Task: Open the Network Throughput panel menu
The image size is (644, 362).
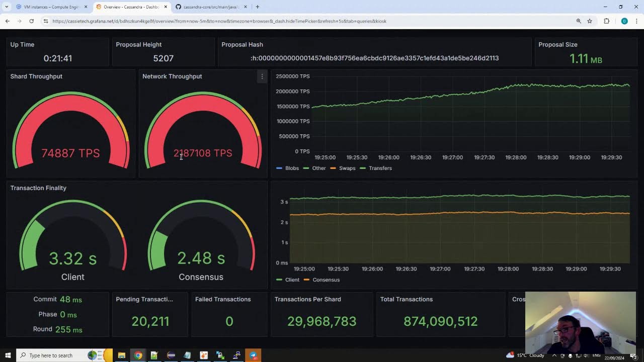Action: pyautogui.click(x=262, y=76)
